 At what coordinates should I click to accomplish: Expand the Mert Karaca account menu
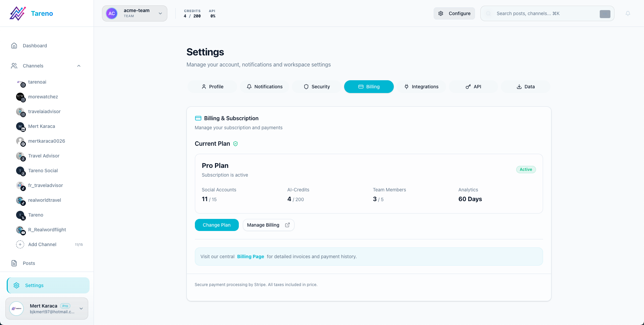(81, 308)
